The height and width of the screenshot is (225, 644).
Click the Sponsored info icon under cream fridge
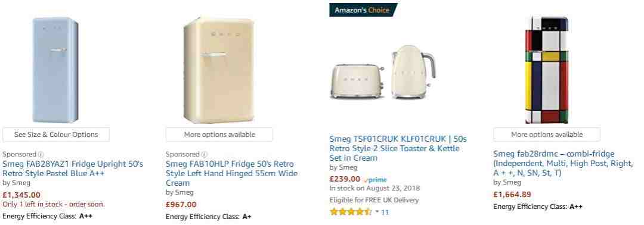204,155
